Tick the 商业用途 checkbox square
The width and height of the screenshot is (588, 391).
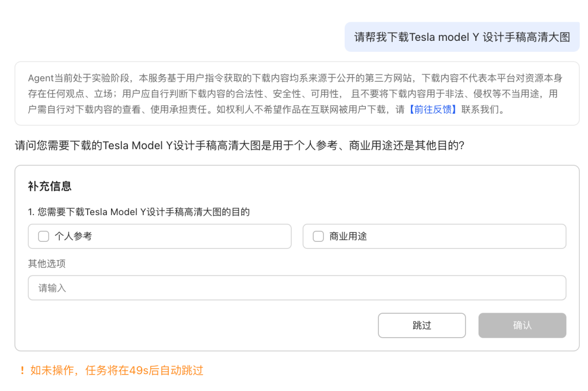click(x=318, y=236)
